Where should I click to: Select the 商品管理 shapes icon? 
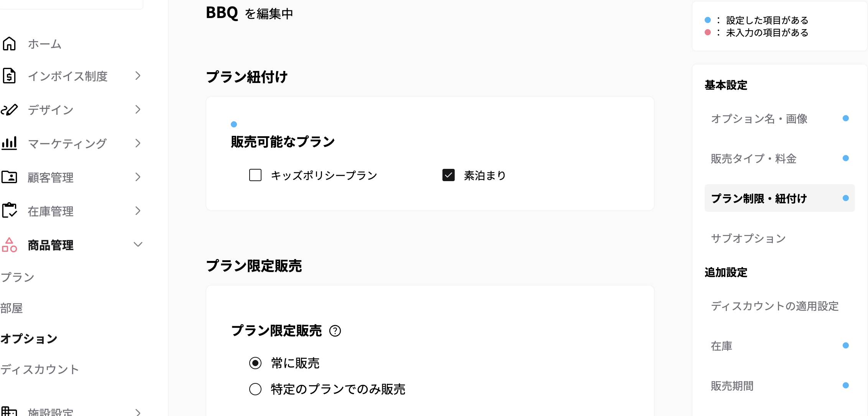pyautogui.click(x=9, y=244)
